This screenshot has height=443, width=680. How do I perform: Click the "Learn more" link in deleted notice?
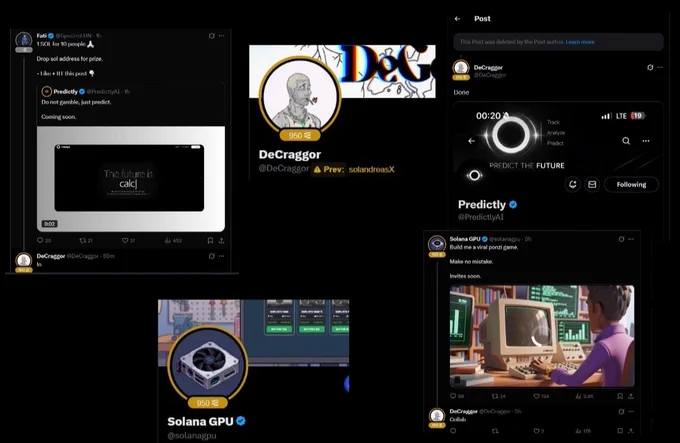coord(580,42)
